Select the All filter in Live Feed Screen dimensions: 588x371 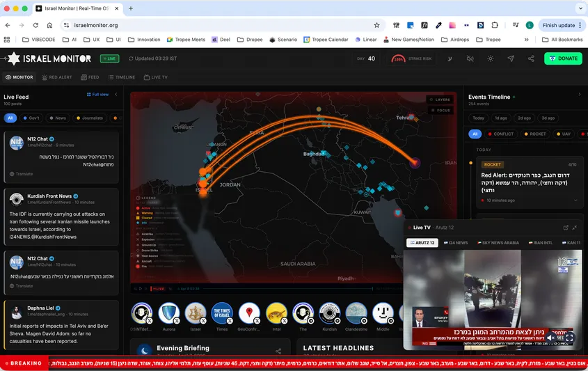point(10,118)
